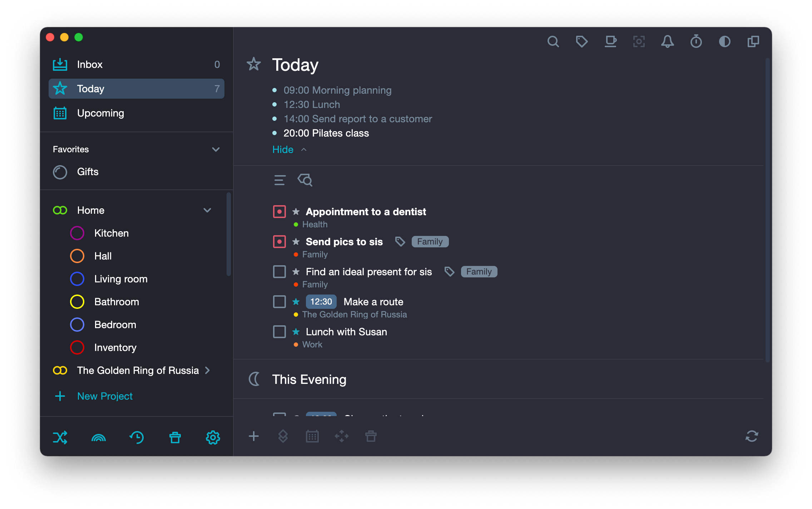Image resolution: width=812 pixels, height=509 pixels.
Task: Click the coffee cup toolbar icon
Action: tap(610, 42)
